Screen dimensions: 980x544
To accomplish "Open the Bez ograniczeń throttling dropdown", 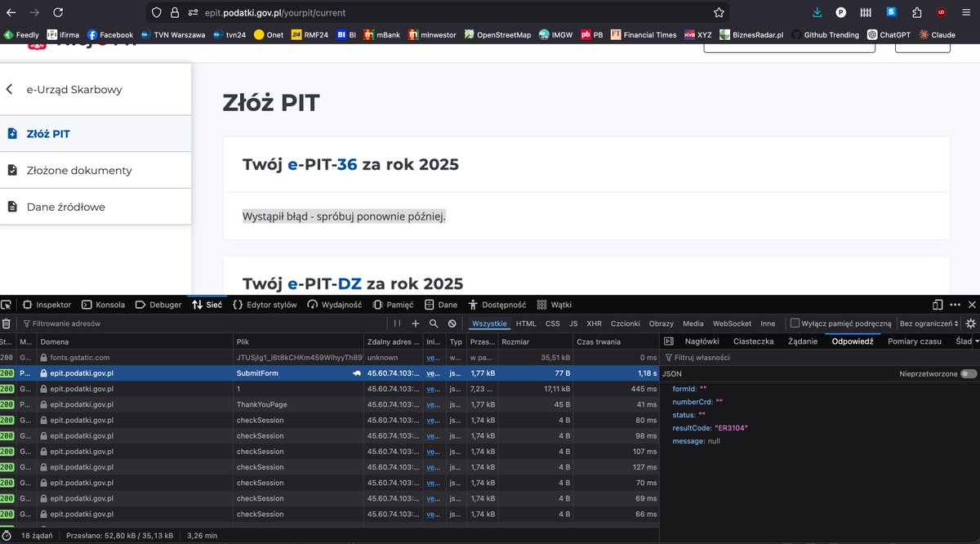I will (x=929, y=323).
